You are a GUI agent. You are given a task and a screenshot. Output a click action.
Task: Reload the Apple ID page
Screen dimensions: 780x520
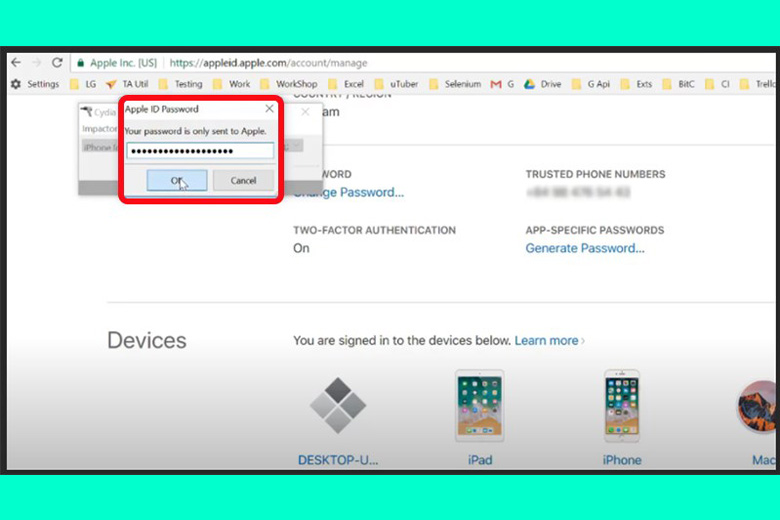click(x=57, y=63)
